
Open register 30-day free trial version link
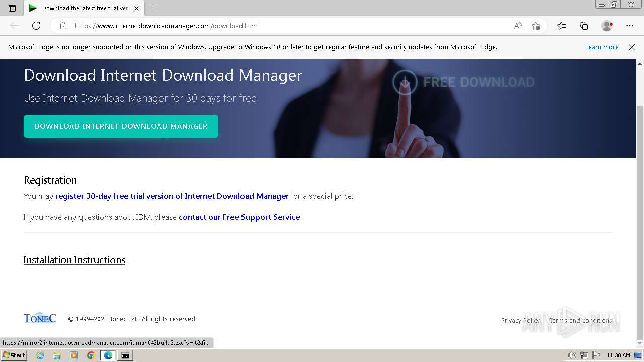click(172, 196)
